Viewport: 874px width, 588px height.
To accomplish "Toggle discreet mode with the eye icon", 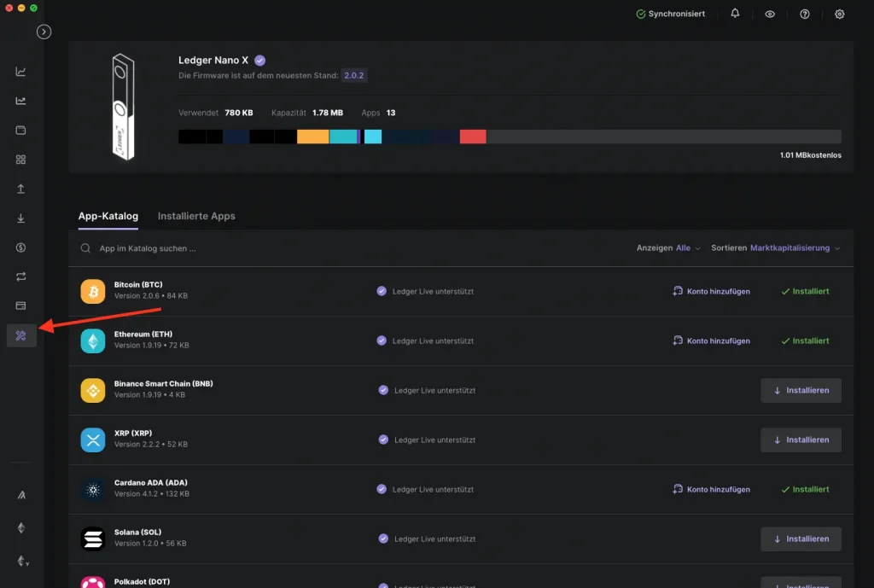I will click(x=770, y=15).
